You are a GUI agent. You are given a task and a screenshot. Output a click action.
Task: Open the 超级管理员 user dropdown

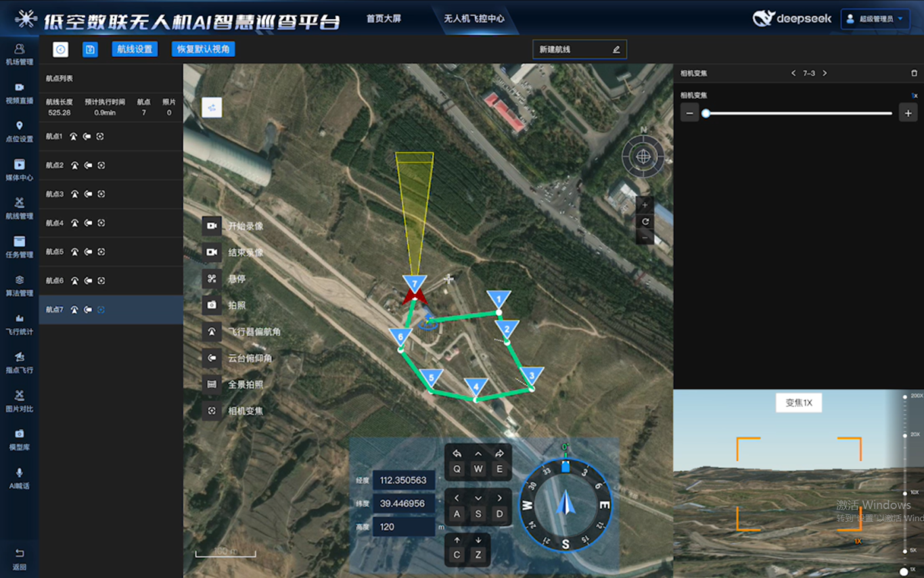875,19
